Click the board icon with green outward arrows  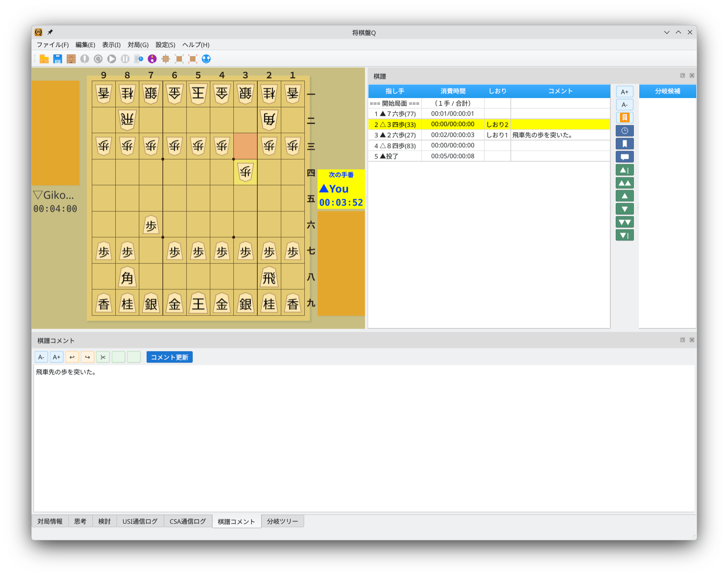click(x=179, y=59)
